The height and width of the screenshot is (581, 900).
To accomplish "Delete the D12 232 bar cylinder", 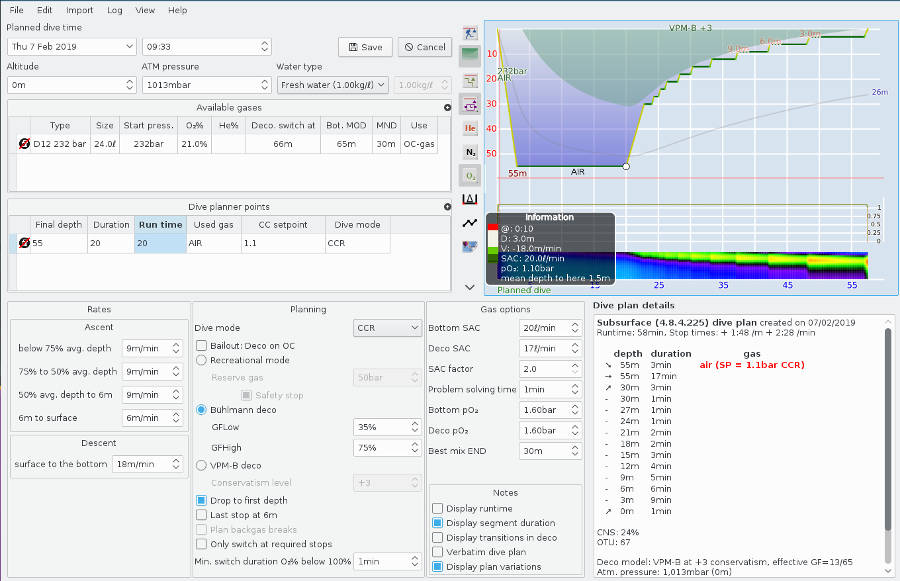I will (24, 141).
